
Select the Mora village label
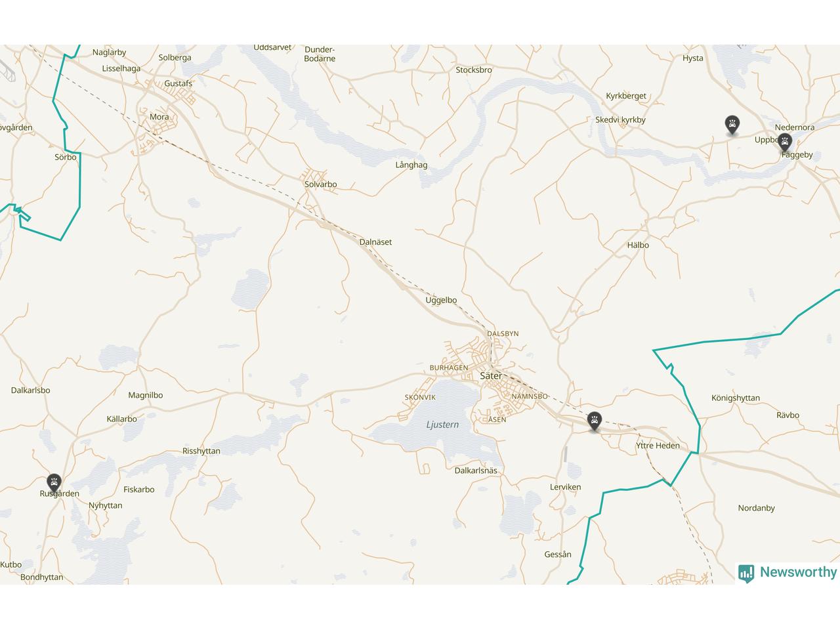(x=159, y=117)
